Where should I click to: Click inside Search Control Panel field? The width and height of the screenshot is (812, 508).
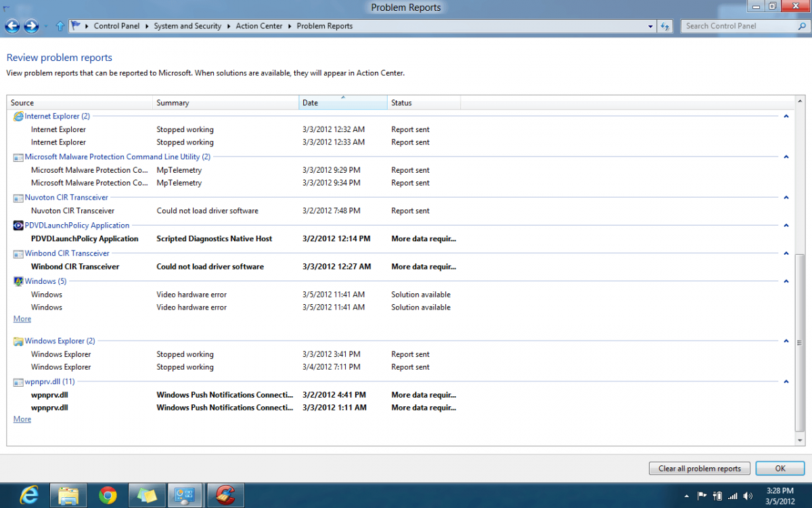(x=738, y=26)
